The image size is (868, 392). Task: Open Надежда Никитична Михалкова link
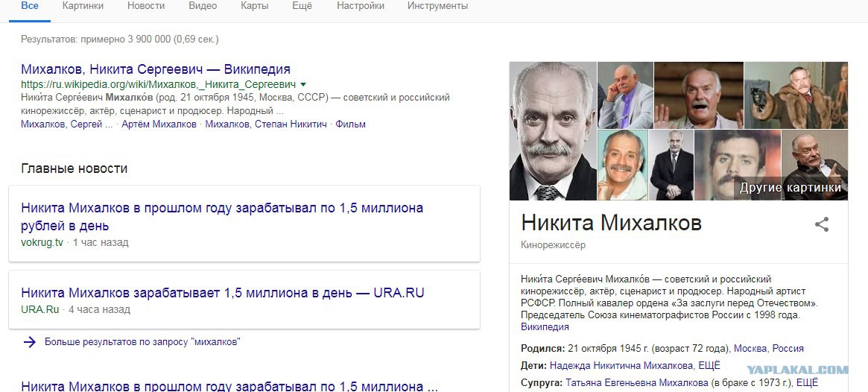tap(621, 365)
